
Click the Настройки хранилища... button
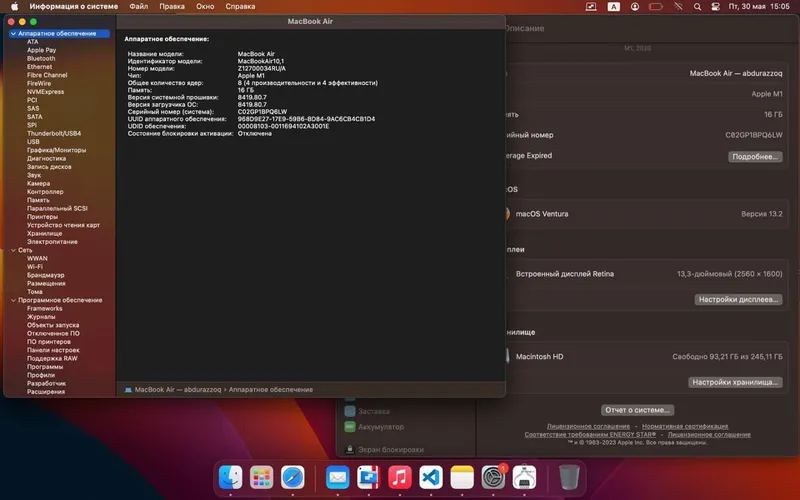coord(735,382)
